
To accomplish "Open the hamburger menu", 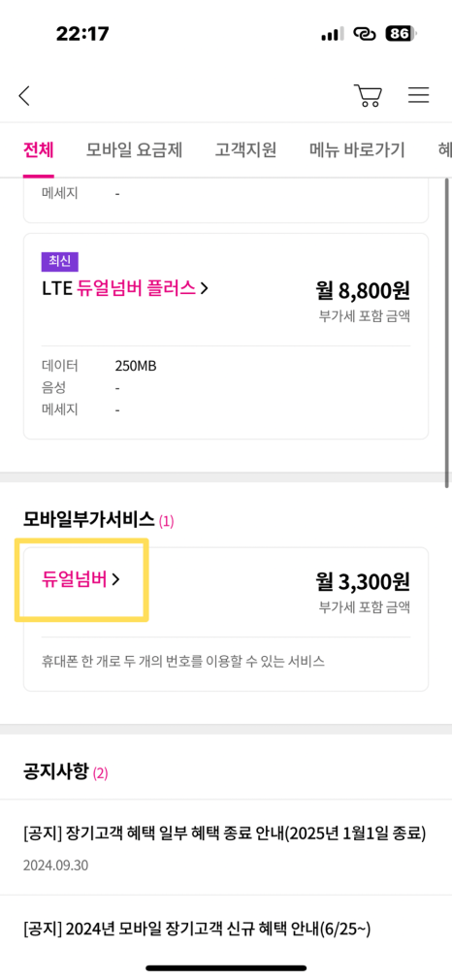I will [418, 94].
